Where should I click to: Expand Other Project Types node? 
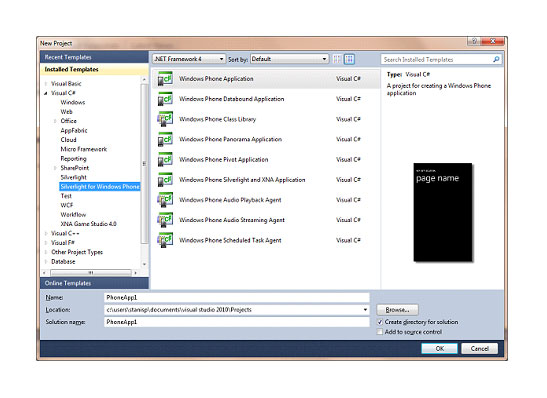(46, 252)
